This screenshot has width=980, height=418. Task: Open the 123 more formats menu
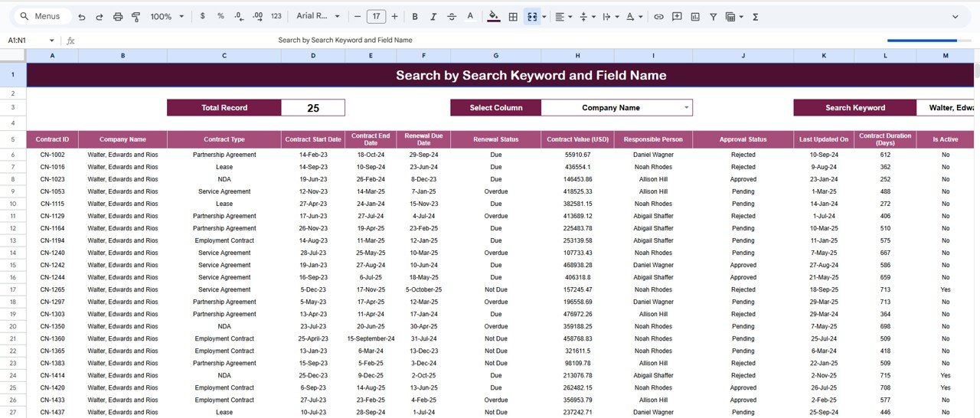click(x=276, y=16)
